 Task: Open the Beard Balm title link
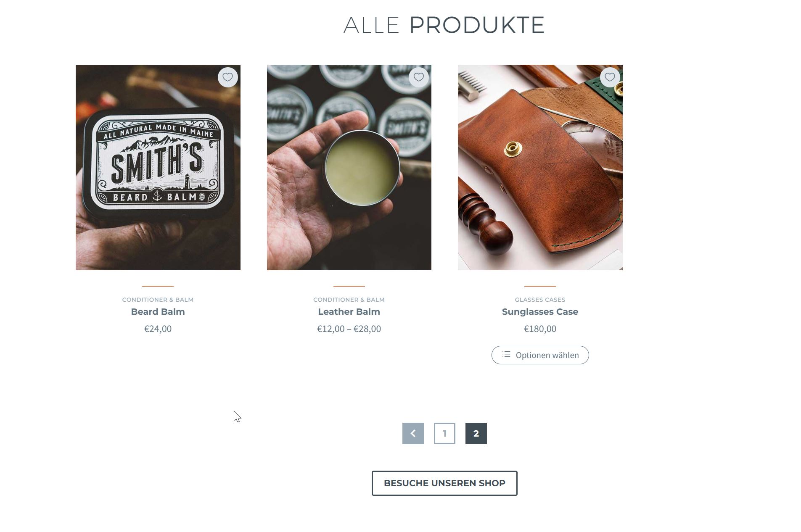point(158,312)
